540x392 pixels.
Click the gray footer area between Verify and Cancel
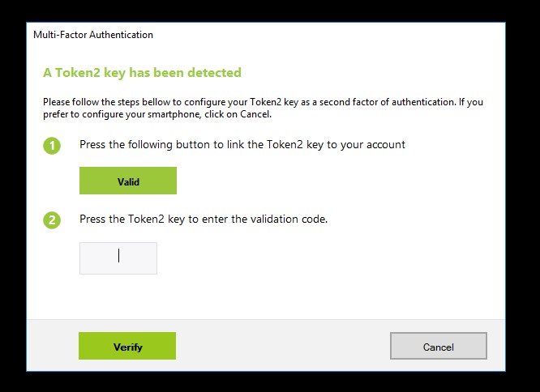tap(282, 347)
